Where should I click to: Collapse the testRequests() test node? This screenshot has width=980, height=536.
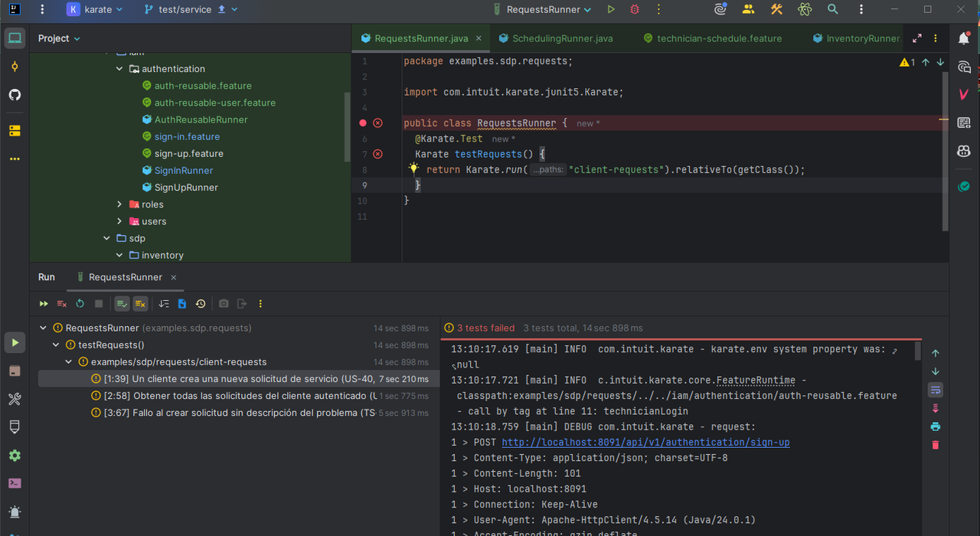click(x=56, y=345)
